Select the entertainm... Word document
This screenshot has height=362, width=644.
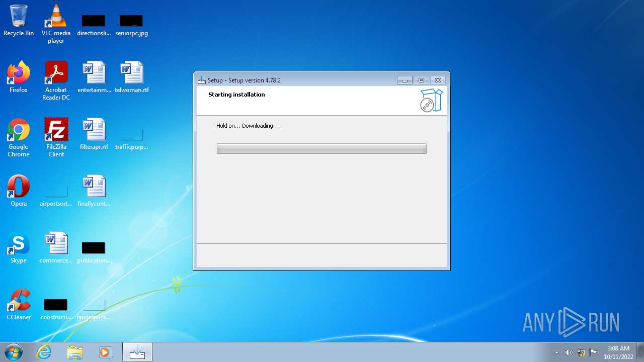pyautogui.click(x=94, y=77)
